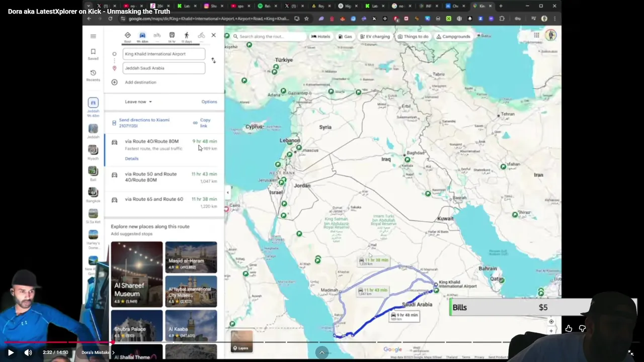Click the 11 hr 43 min route label on map
Image resolution: width=644 pixels, height=362 pixels.
click(373, 292)
